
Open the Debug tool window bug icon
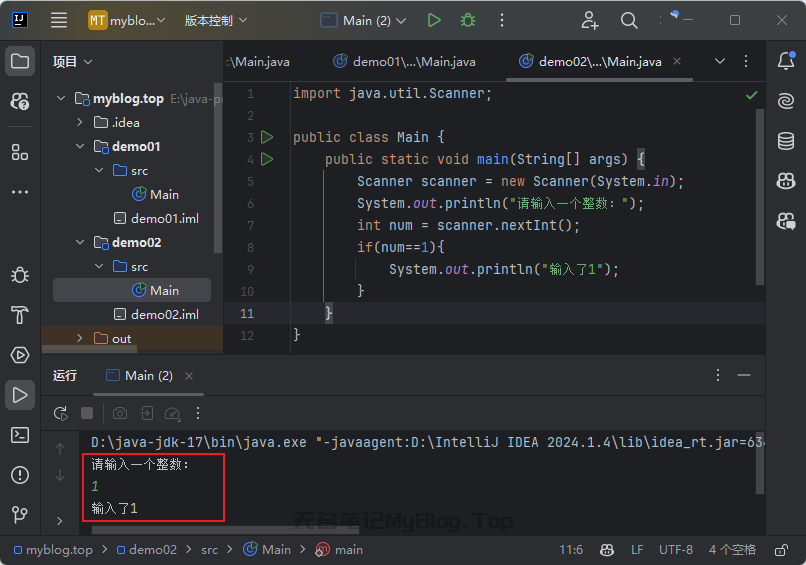click(20, 275)
